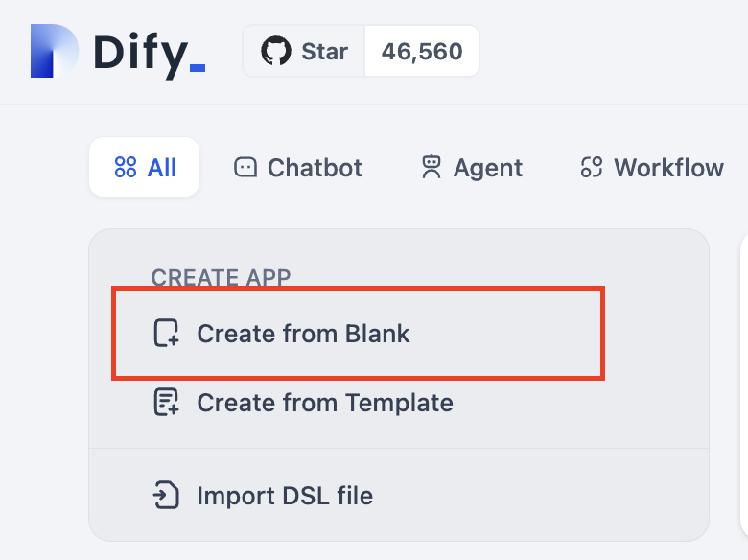Click the Workflow nodes icon
This screenshot has height=560, width=748.
pos(592,168)
